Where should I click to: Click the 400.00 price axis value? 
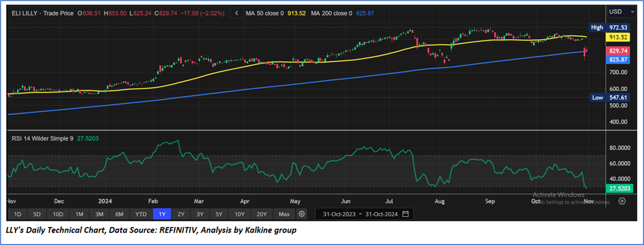(617, 122)
